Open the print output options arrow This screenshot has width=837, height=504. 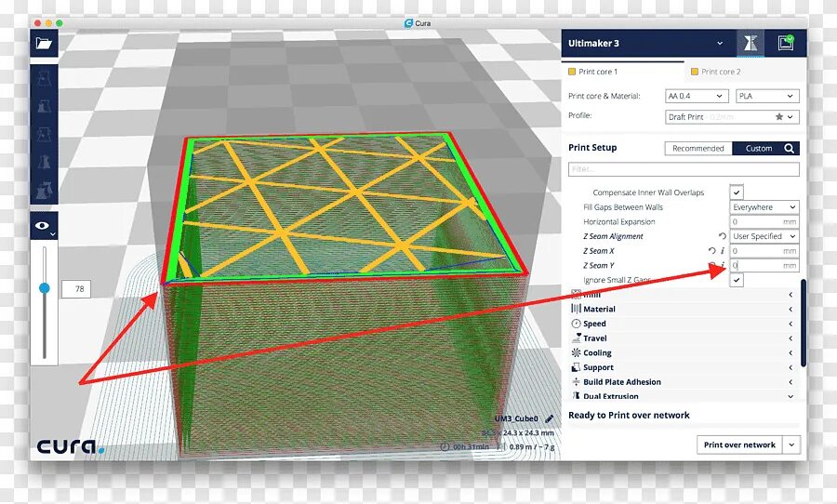tap(791, 444)
